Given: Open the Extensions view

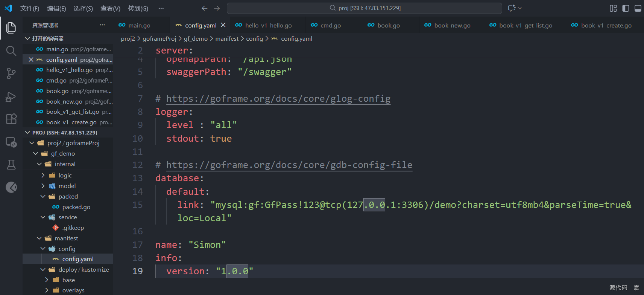Looking at the screenshot, I should tap(11, 119).
